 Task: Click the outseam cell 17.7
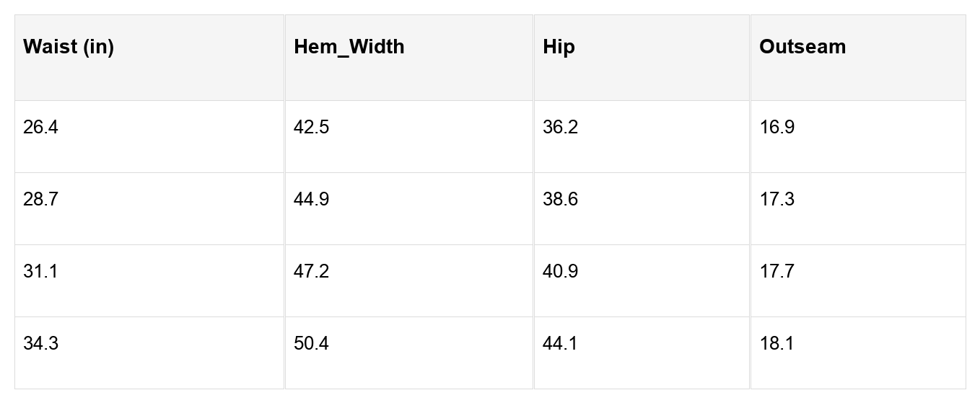[776, 272]
